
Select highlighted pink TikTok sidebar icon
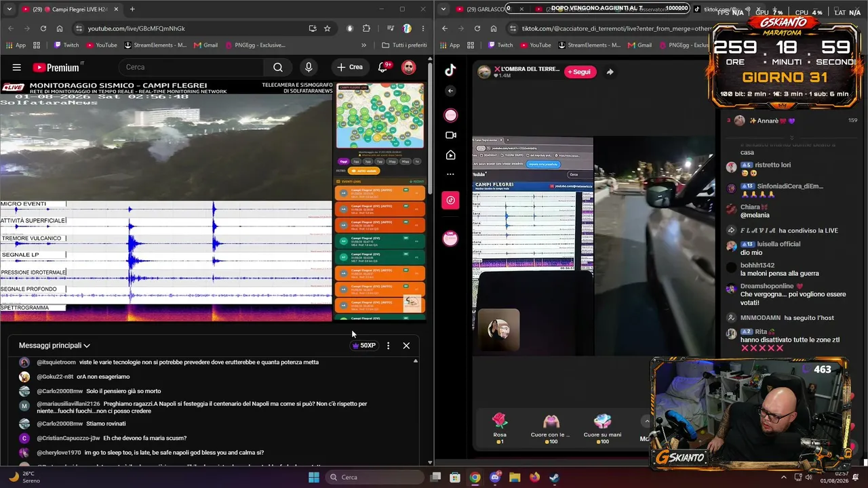pyautogui.click(x=450, y=200)
